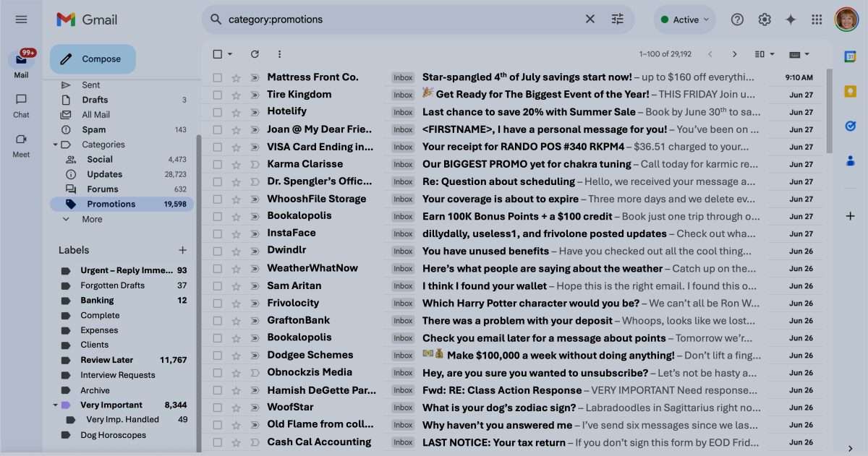868x456 pixels.
Task: Collapse the Categories section
Action: pos(56,145)
